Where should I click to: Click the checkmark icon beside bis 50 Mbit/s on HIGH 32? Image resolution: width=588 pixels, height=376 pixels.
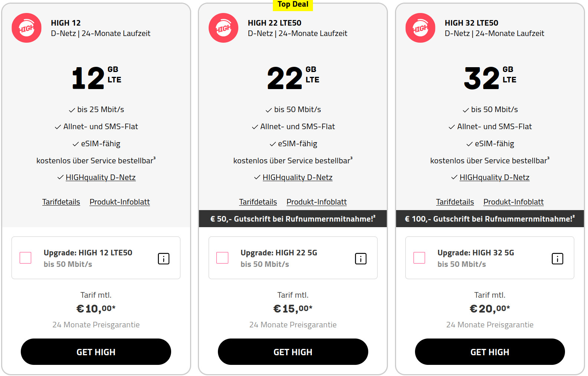(465, 109)
